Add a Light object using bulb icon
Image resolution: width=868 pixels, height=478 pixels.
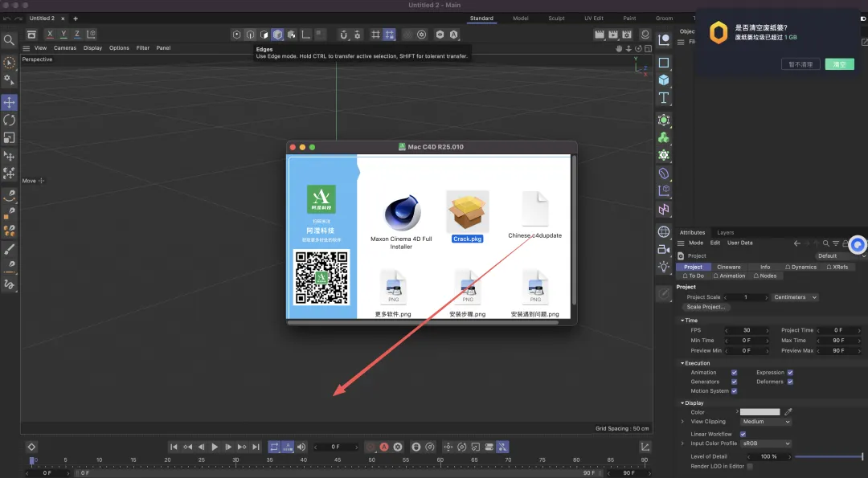point(664,268)
